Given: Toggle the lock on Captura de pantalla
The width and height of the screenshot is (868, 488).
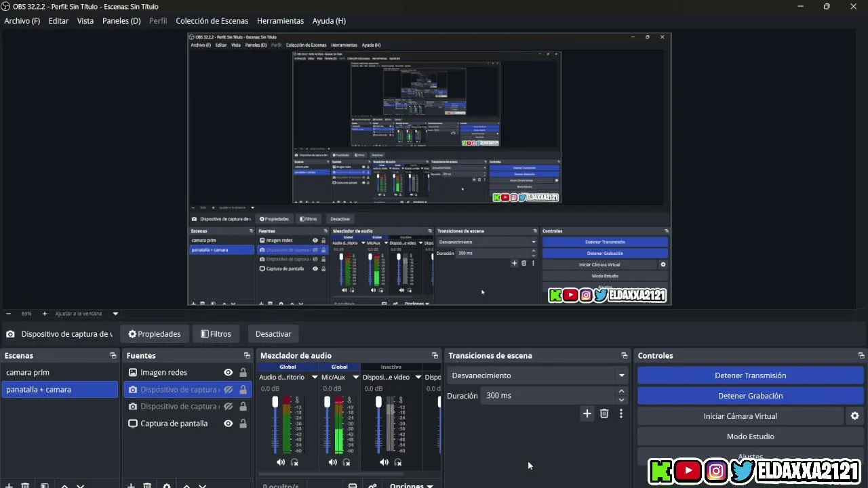Looking at the screenshot, I should (x=243, y=424).
